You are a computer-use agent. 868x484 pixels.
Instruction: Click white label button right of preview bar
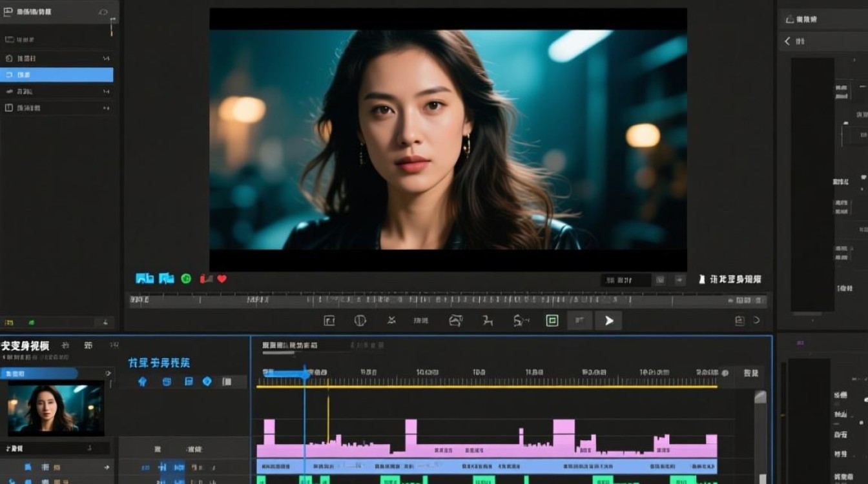coord(730,279)
